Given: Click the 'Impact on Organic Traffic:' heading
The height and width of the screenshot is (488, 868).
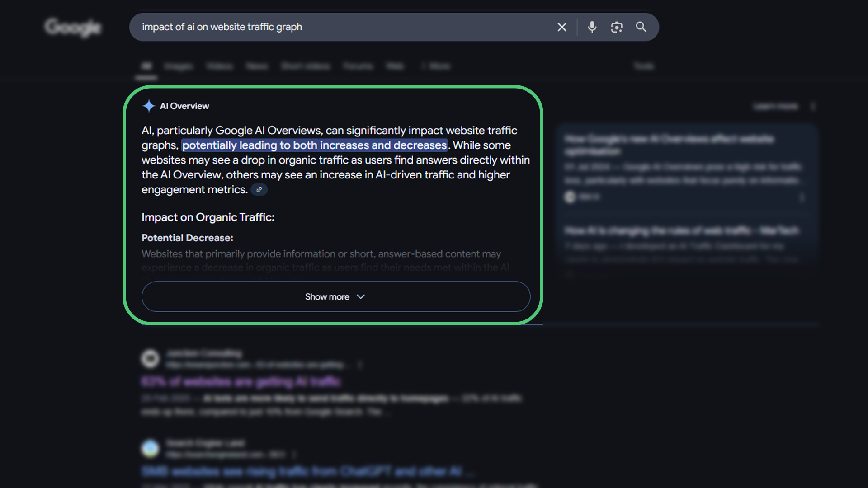Looking at the screenshot, I should [208, 217].
